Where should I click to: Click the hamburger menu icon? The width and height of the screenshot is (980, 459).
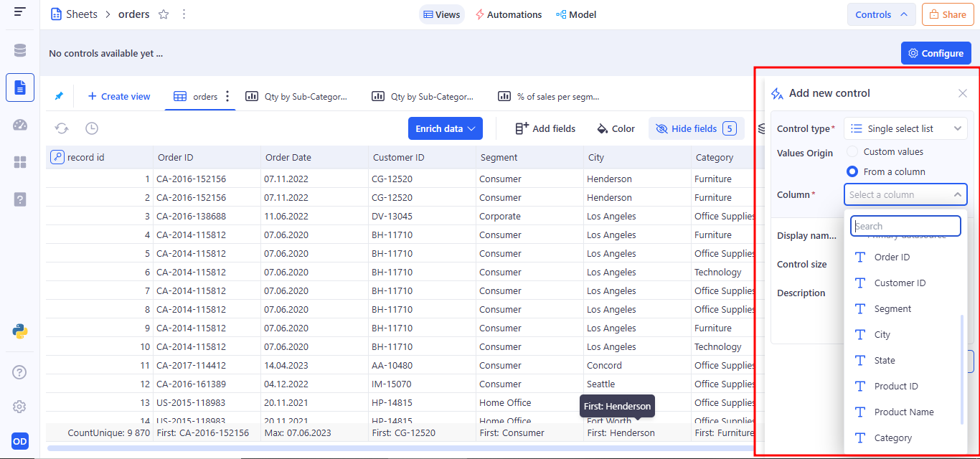pyautogui.click(x=20, y=12)
